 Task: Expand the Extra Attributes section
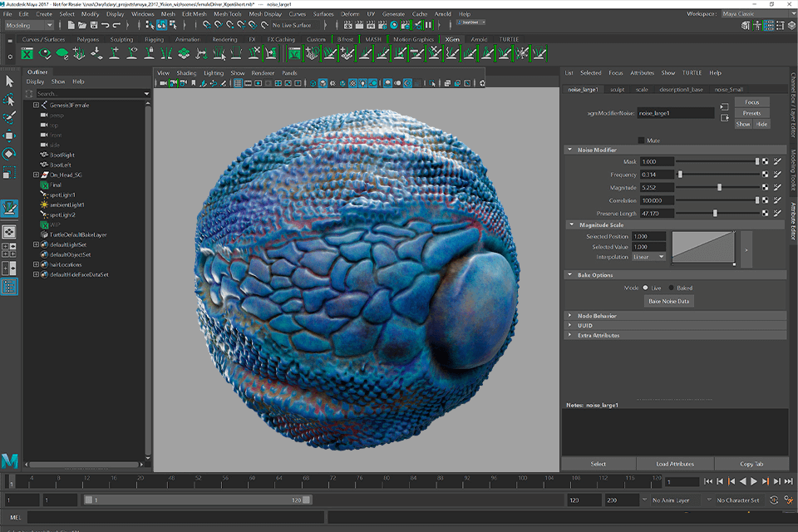pos(570,335)
